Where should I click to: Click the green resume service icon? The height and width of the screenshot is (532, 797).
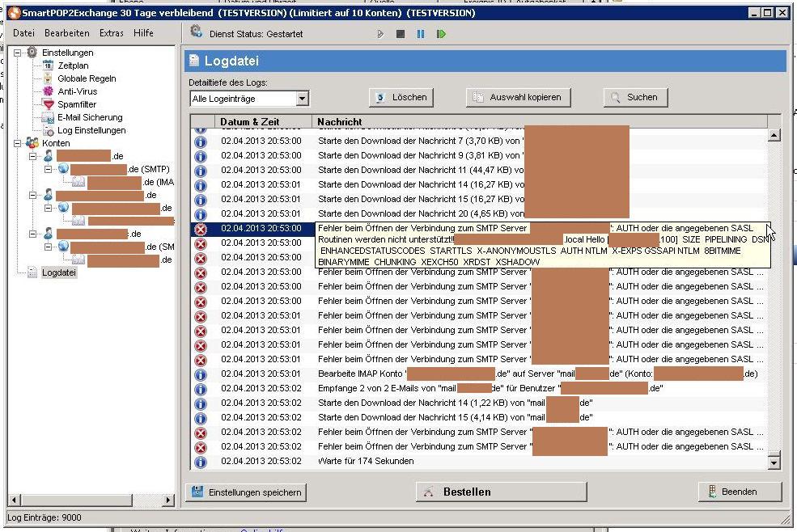pyautogui.click(x=441, y=34)
